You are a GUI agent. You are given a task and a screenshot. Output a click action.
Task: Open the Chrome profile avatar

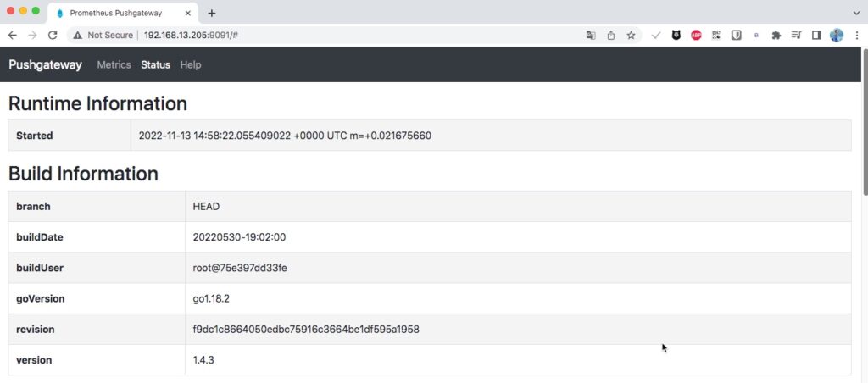point(836,36)
